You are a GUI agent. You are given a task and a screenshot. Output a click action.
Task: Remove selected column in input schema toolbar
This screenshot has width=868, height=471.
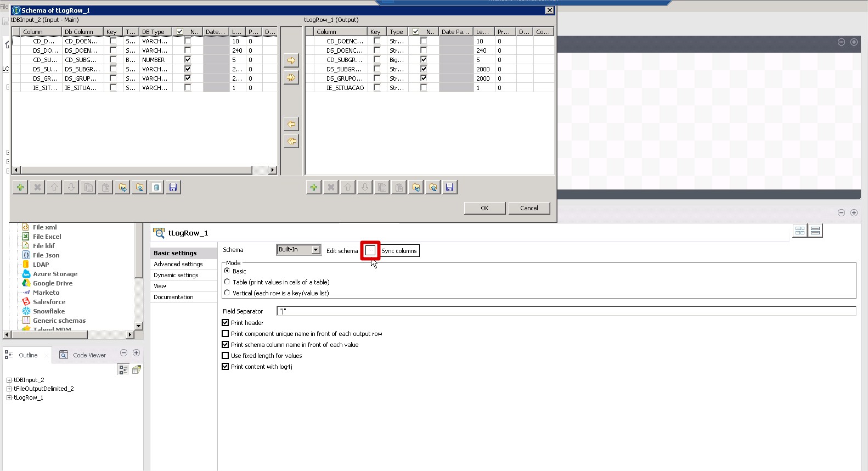point(37,187)
